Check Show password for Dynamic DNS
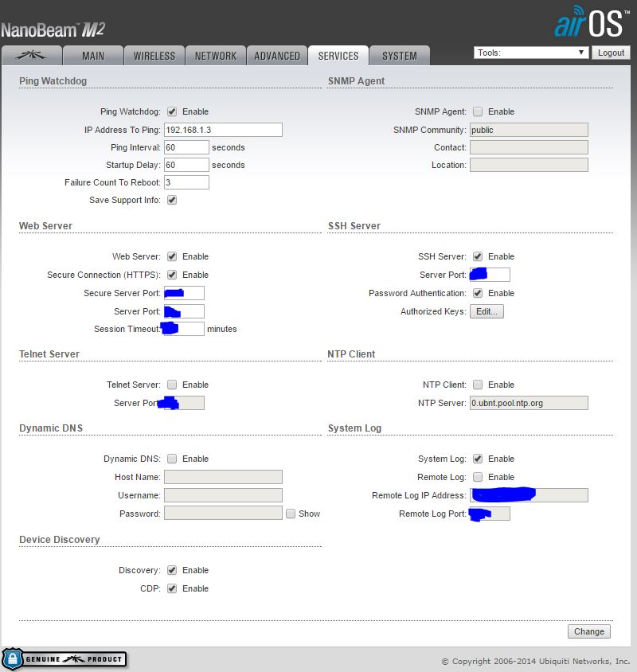This screenshot has width=637, height=672. (x=291, y=514)
